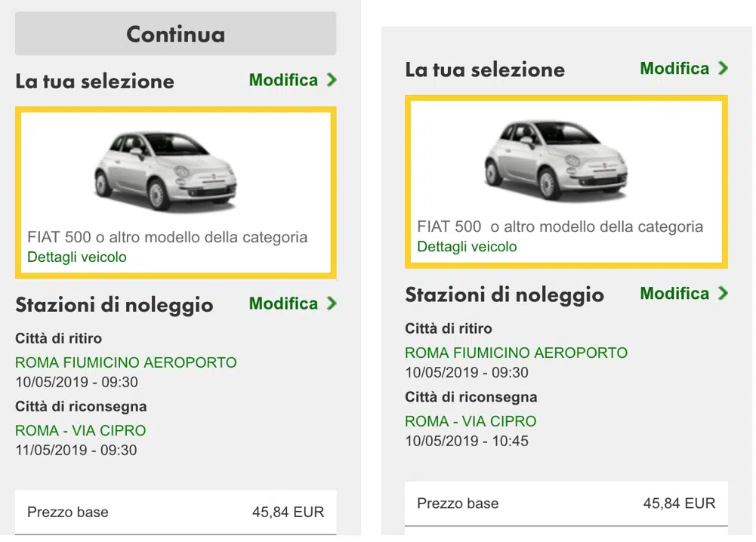Open ROMA - VIA CIPRO return station, left panel

81,430
